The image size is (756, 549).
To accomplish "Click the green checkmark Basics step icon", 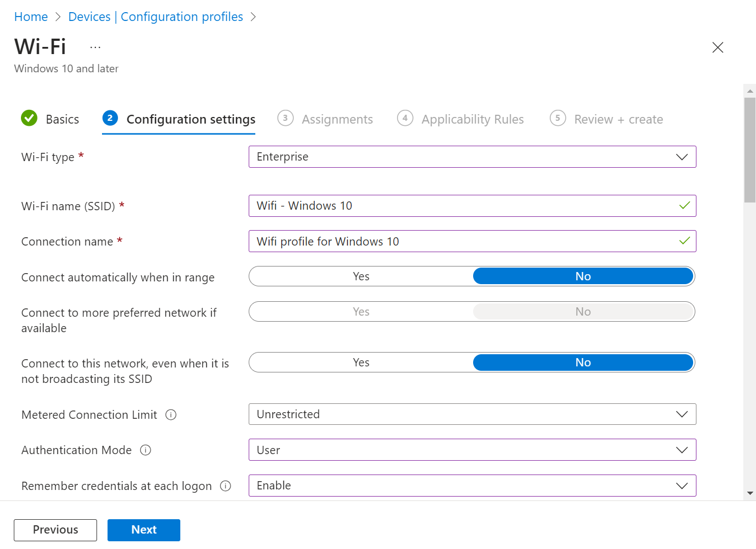I will point(29,118).
